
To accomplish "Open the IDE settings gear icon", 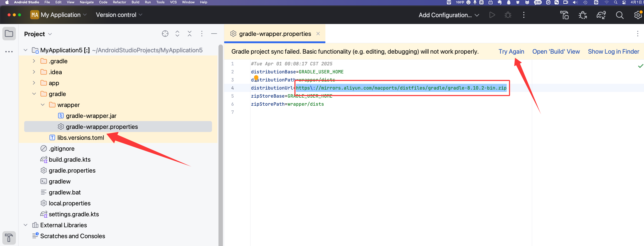I will pos(638,15).
